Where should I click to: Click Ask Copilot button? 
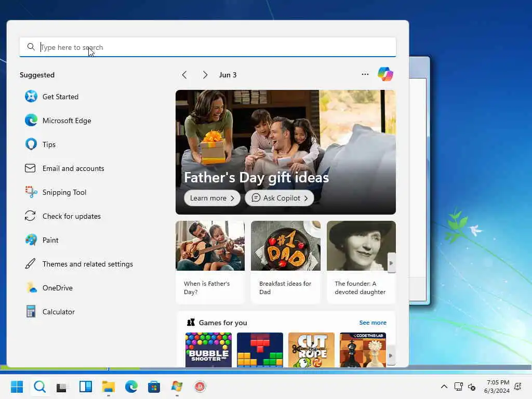click(280, 198)
